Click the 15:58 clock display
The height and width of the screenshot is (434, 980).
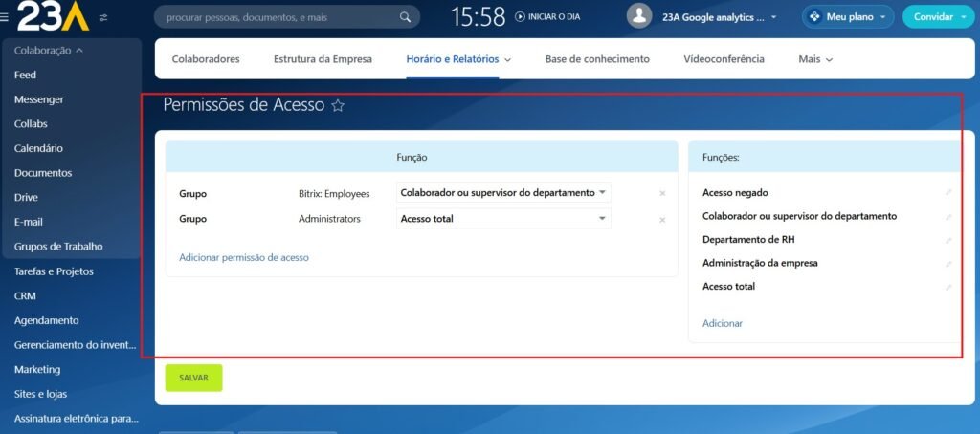click(479, 17)
